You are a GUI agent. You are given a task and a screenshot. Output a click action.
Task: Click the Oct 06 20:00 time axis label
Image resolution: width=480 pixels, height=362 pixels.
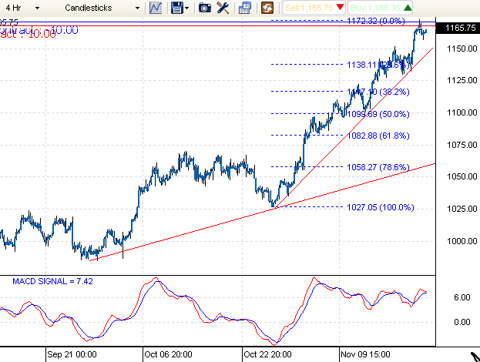point(168,354)
